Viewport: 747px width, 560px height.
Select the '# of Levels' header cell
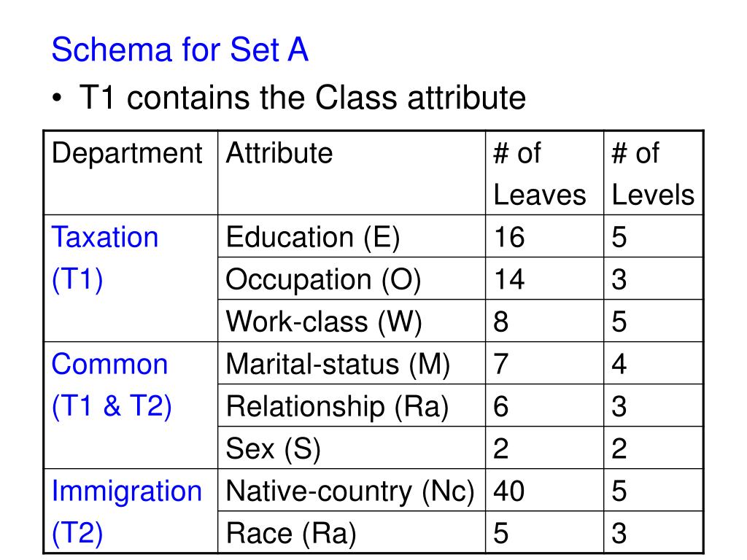pos(653,173)
